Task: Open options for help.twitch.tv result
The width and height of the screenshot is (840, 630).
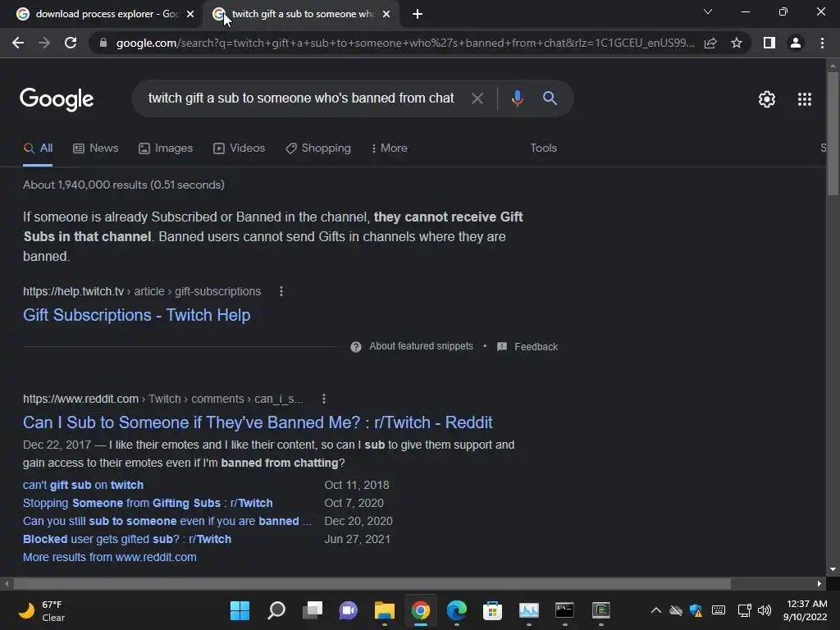Action: pyautogui.click(x=281, y=291)
